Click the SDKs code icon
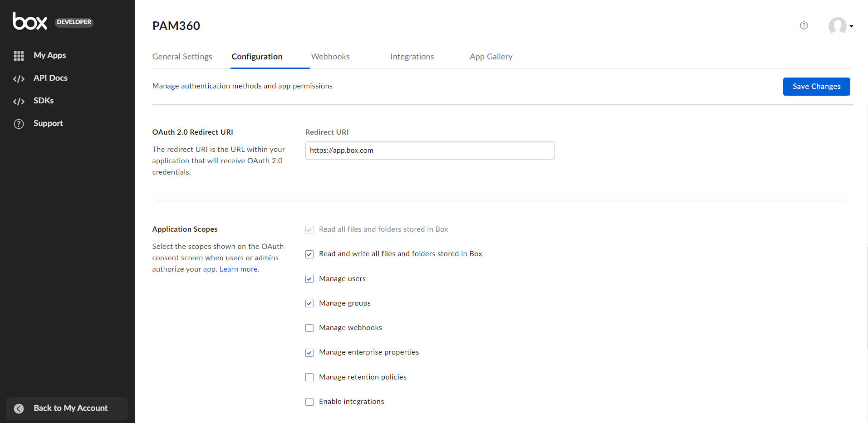The image size is (868, 423). tap(19, 101)
